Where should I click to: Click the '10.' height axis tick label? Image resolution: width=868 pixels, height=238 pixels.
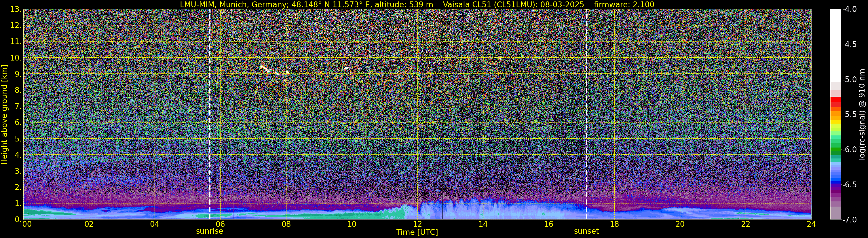pos(16,58)
